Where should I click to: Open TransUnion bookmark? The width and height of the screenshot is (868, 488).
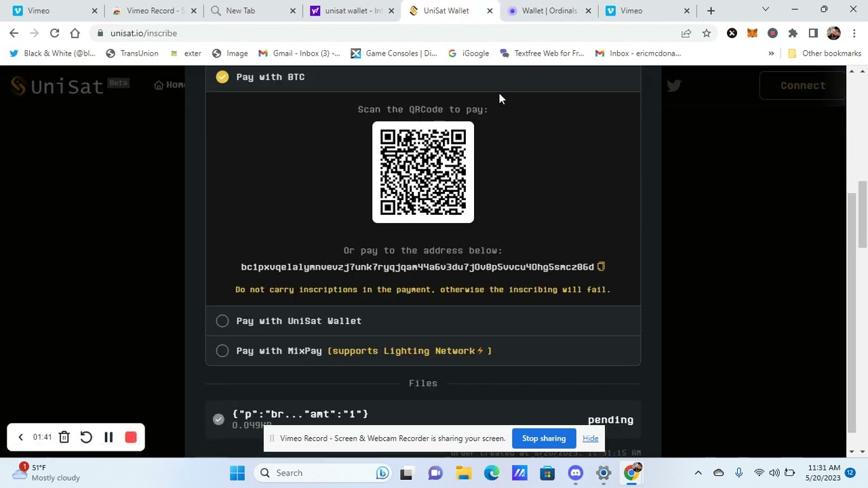tap(132, 53)
